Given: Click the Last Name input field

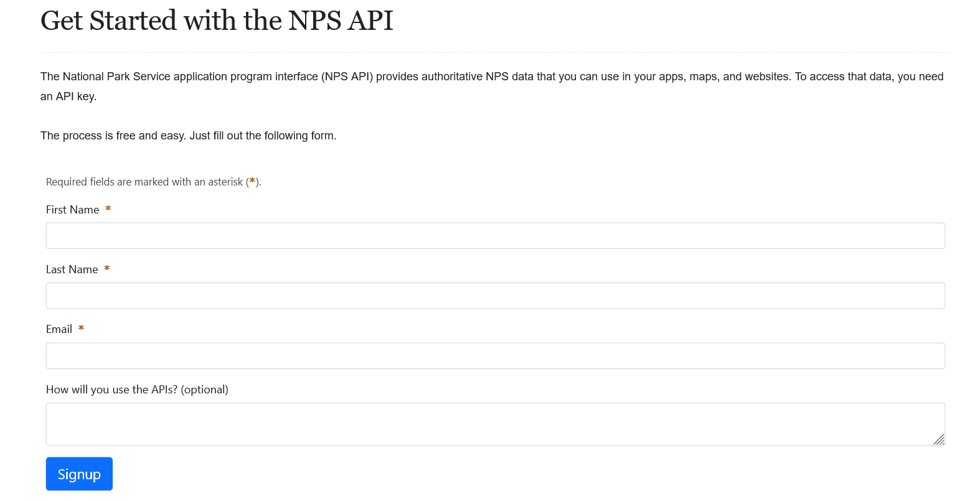Looking at the screenshot, I should click(x=495, y=295).
